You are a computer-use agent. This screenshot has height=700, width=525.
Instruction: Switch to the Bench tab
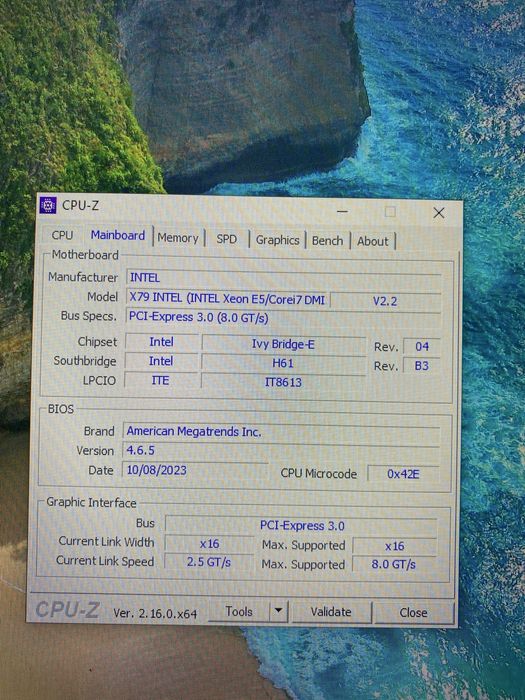coord(327,241)
